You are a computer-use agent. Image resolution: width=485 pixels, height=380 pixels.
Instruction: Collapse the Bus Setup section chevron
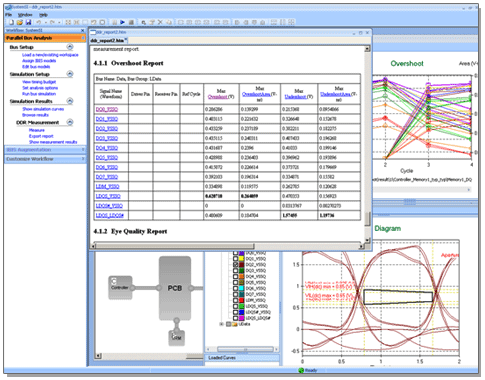tap(70, 47)
